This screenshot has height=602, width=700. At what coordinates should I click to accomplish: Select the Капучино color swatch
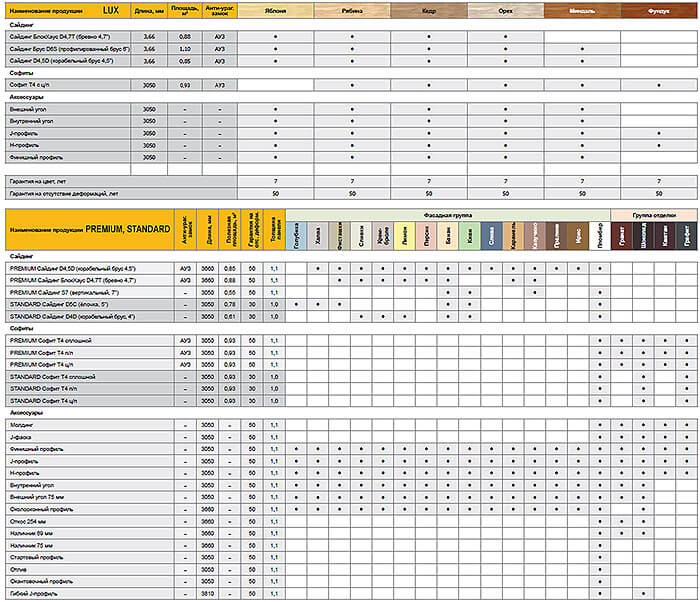click(534, 235)
